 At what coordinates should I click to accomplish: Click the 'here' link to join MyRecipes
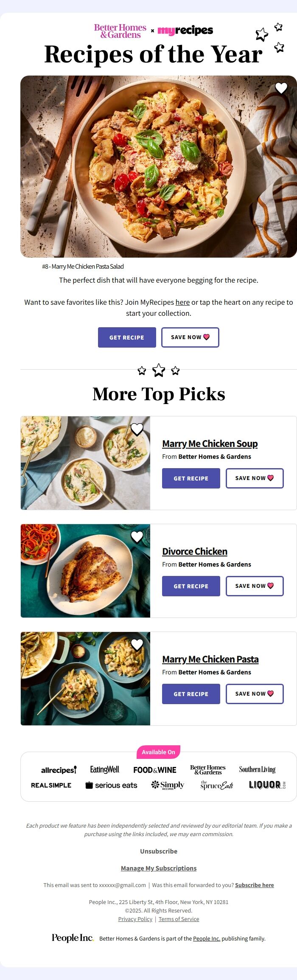pyautogui.click(x=182, y=302)
